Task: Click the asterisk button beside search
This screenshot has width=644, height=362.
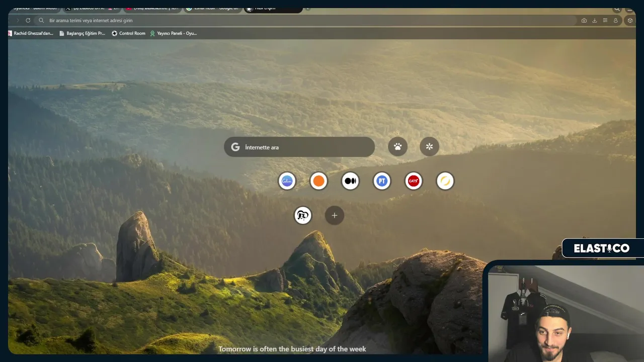Action: 429,147
